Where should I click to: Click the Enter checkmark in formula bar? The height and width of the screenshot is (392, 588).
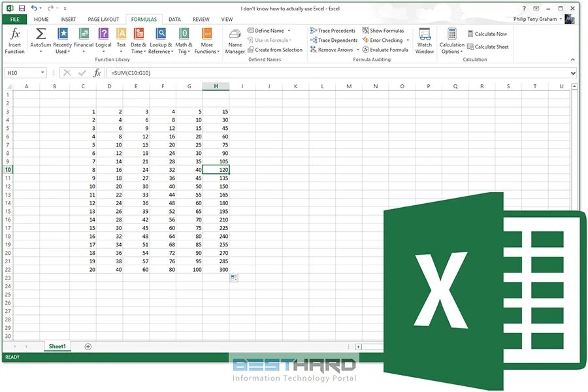pos(82,73)
